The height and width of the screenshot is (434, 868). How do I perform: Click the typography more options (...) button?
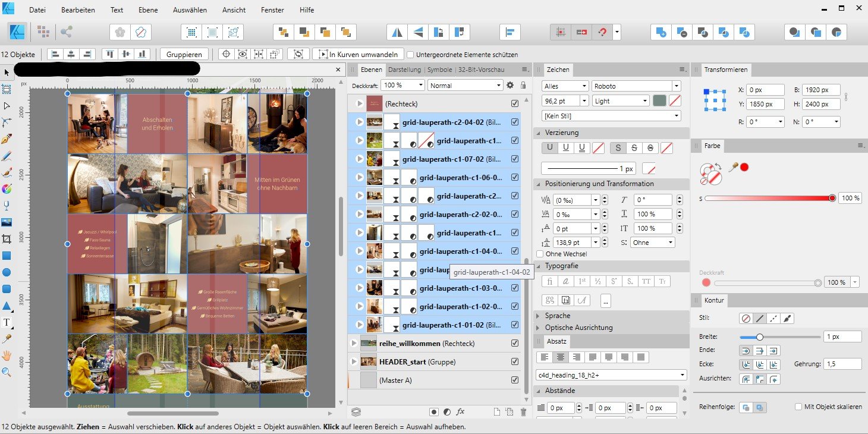[606, 301]
